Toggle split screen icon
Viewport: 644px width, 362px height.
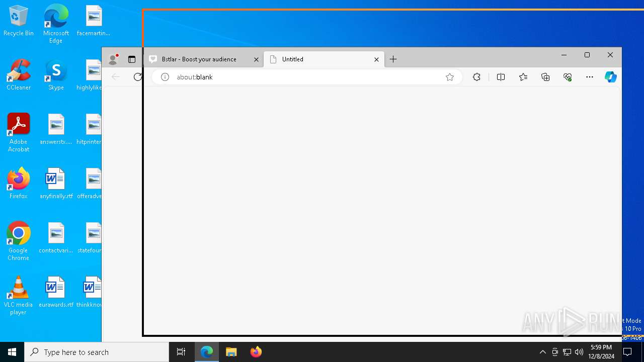501,77
